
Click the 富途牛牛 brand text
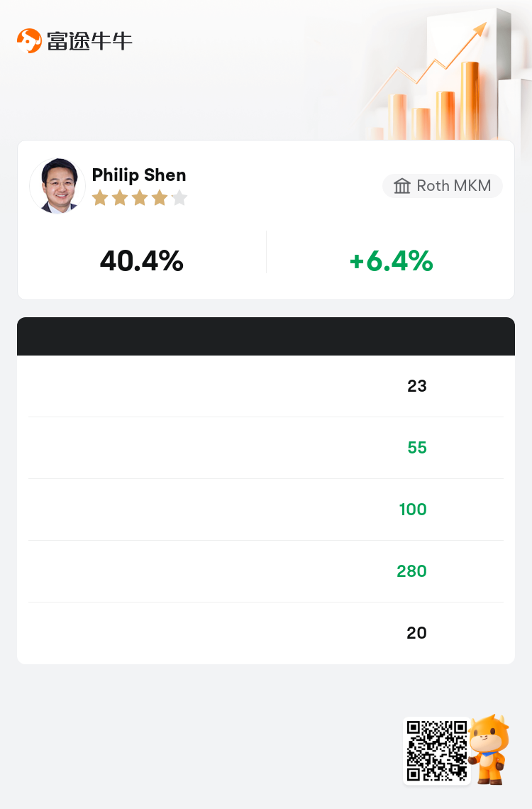tap(89, 41)
